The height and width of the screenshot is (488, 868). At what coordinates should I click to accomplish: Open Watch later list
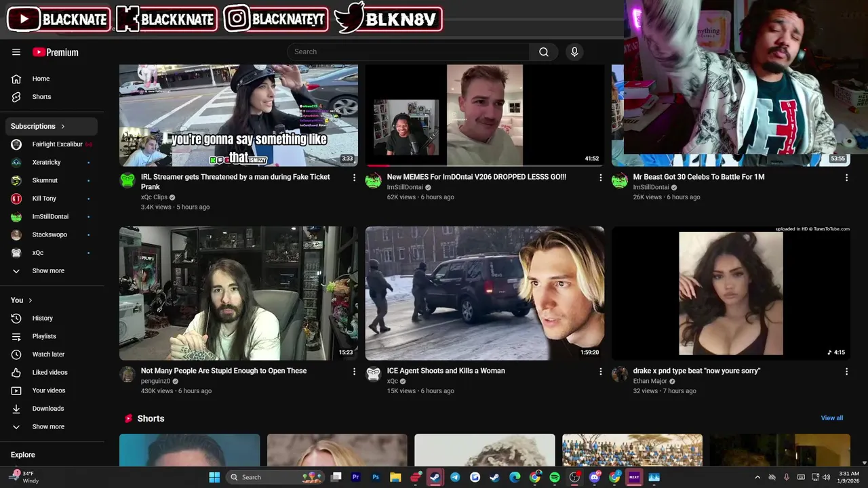(52, 354)
